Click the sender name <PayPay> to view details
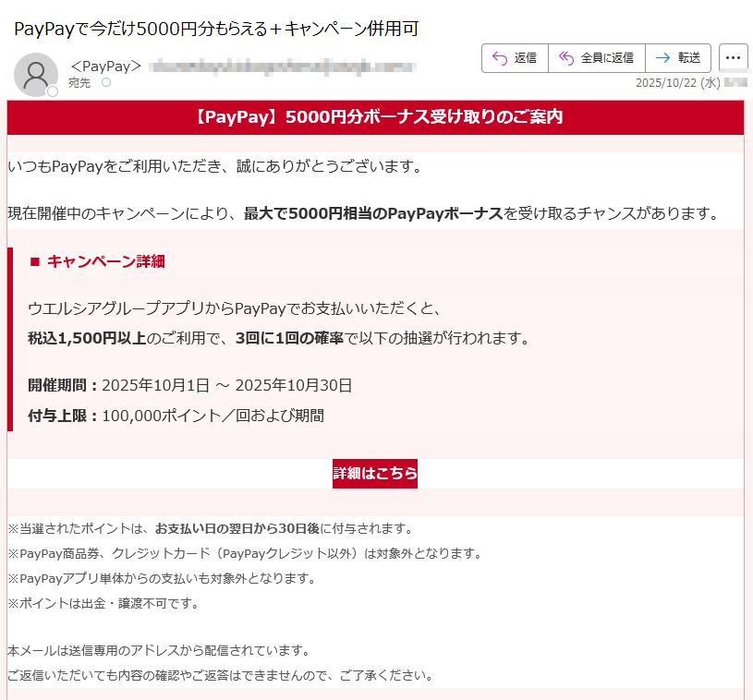Viewport: 753px width, 700px height. (103, 66)
